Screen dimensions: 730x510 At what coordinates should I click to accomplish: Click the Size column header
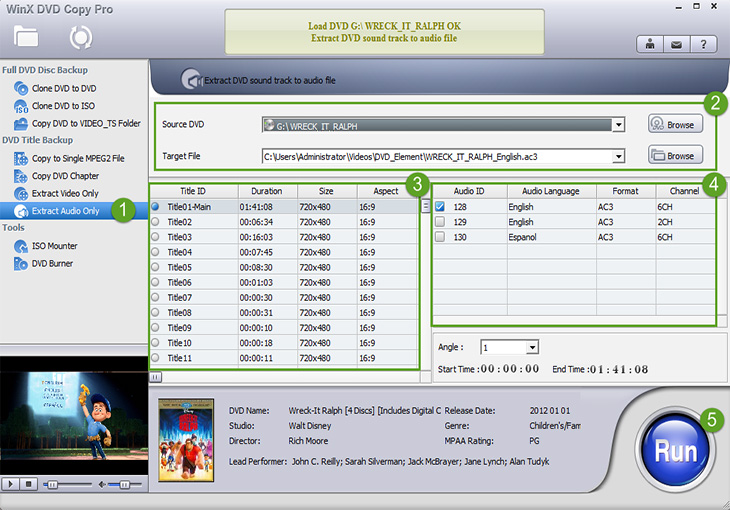tap(326, 191)
